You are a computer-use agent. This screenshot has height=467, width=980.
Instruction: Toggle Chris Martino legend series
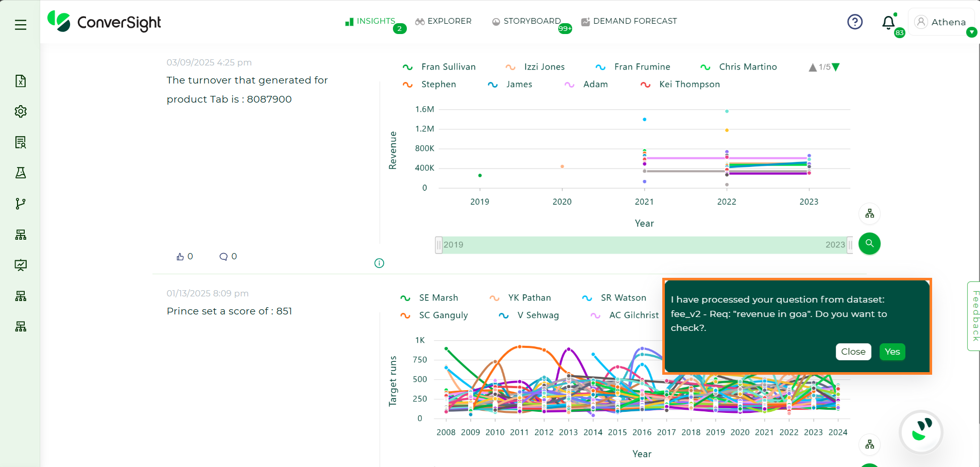tap(738, 67)
